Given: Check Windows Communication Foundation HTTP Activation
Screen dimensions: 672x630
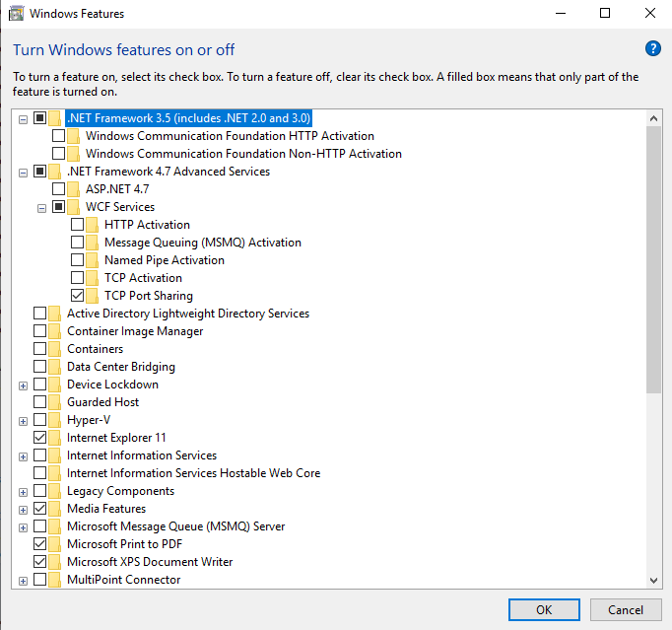Looking at the screenshot, I should pyautogui.click(x=58, y=135).
